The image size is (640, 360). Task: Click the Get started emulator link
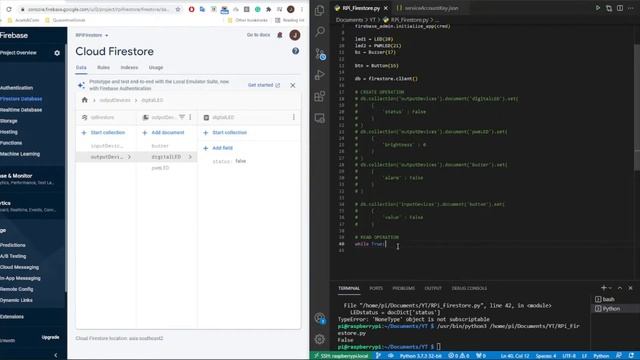pos(264,85)
